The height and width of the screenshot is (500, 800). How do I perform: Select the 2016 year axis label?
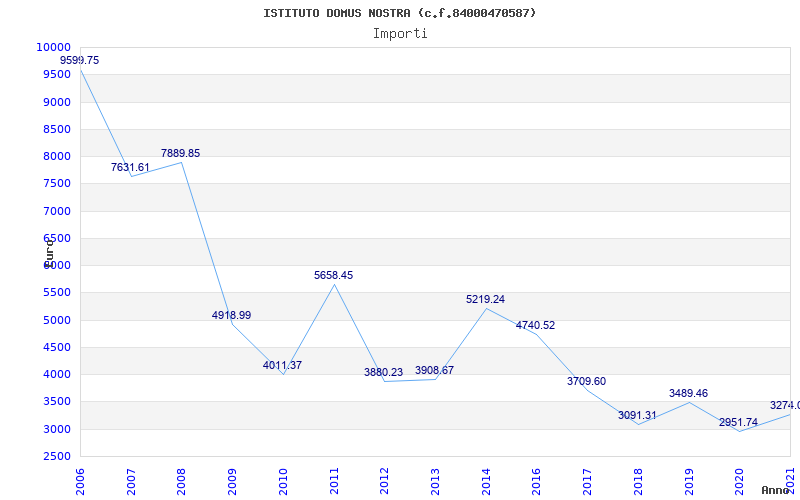pos(537,481)
